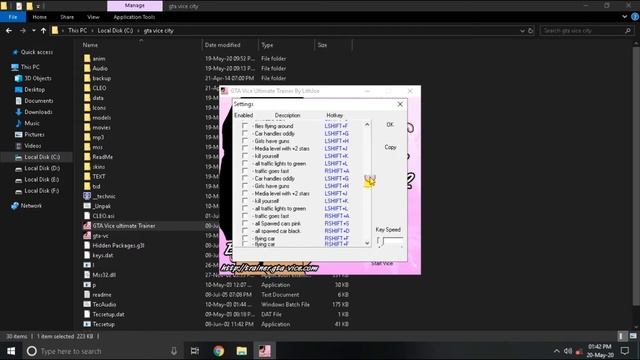This screenshot has height=360, width=640.
Task: Show hidden system tray icons
Action: point(556,351)
